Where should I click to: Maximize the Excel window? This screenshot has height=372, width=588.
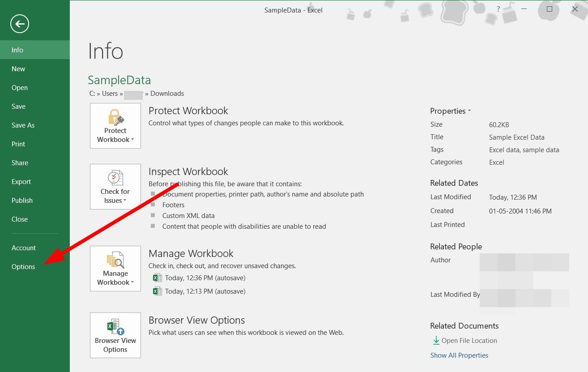(550, 9)
